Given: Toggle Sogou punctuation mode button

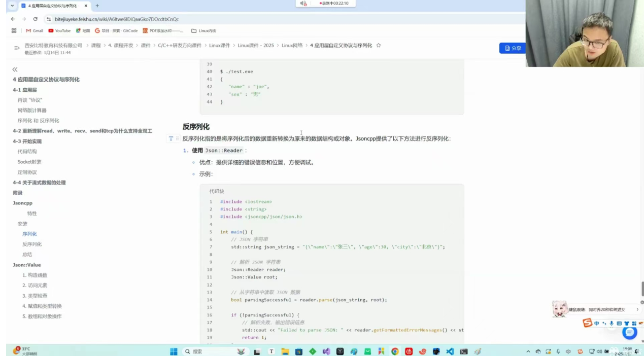Looking at the screenshot, I should coord(604,324).
